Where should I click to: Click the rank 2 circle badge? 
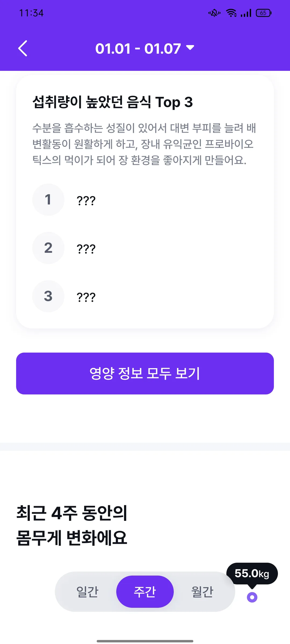(x=48, y=248)
